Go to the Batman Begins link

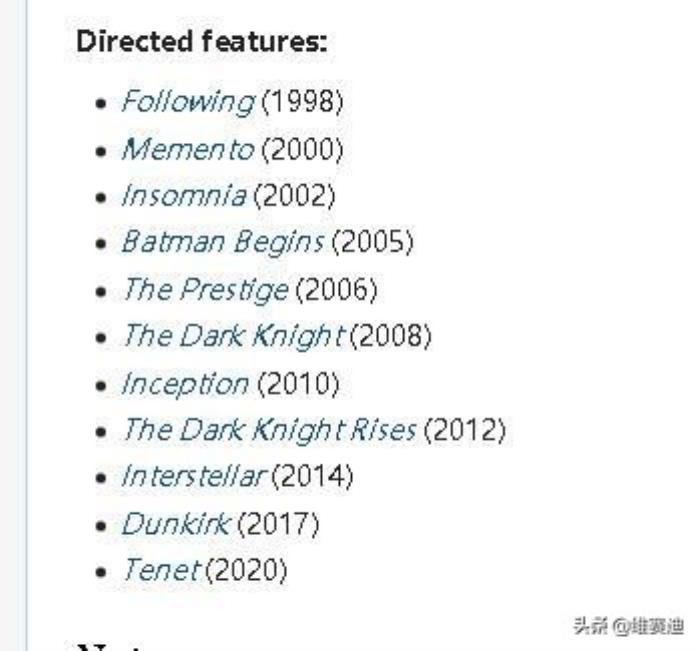pyautogui.click(x=223, y=242)
